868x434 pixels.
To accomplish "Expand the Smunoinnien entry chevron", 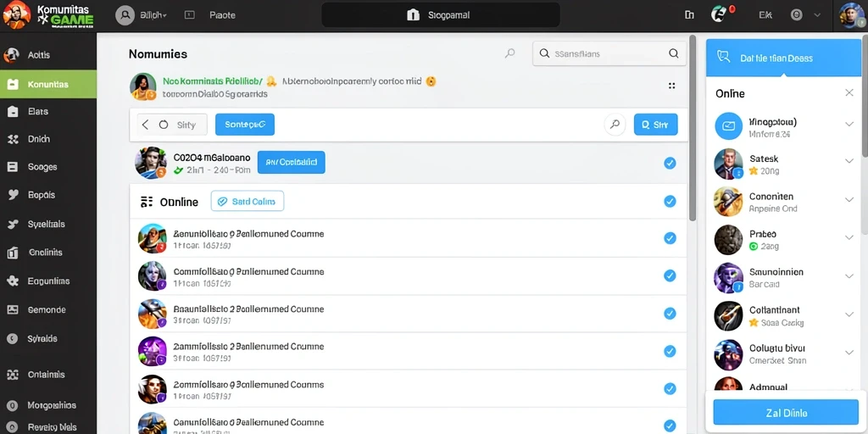I will 849,275.
